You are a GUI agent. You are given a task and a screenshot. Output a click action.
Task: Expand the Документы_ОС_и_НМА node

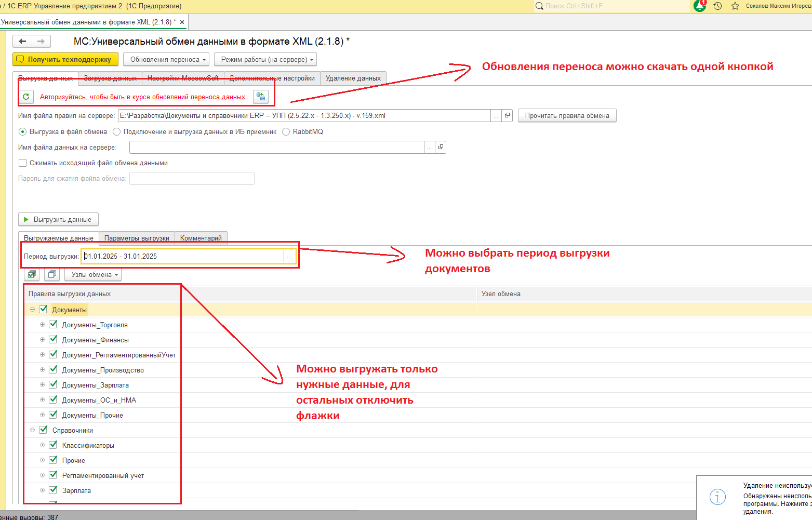(x=43, y=400)
